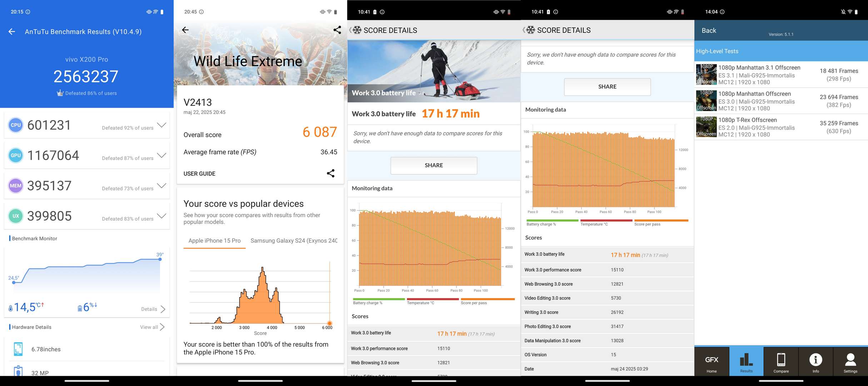Click High-Level Tests header
This screenshot has width=868, height=386.
781,51
